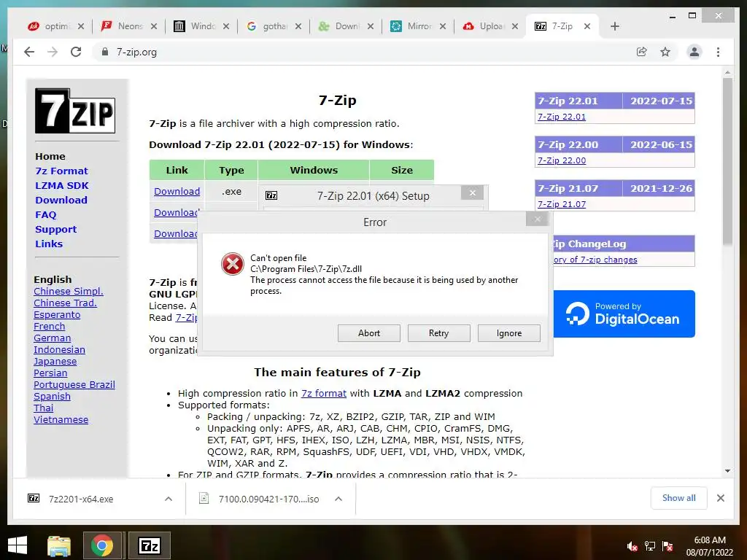
Task: Switch language to Chinese Simpl.
Action: (x=68, y=292)
